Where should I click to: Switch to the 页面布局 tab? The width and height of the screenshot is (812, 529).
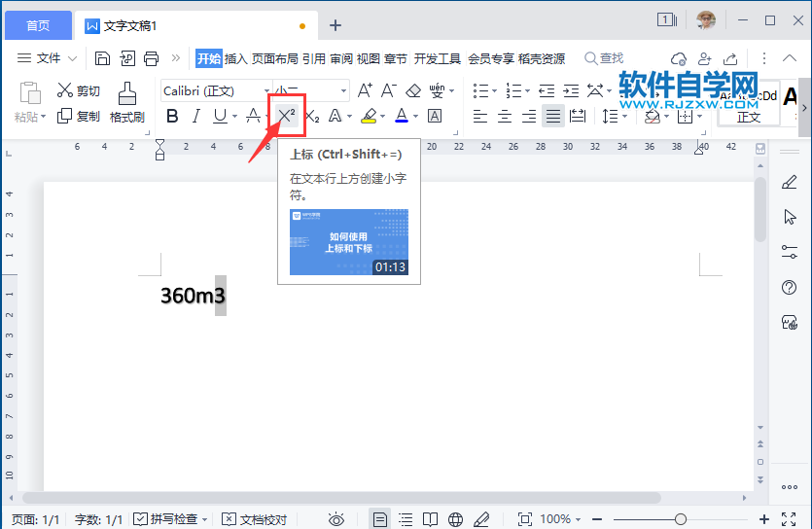point(275,58)
